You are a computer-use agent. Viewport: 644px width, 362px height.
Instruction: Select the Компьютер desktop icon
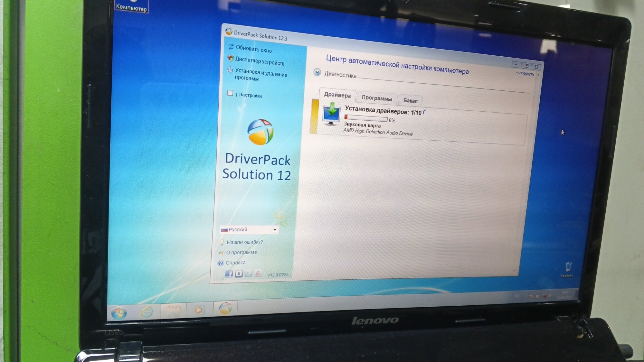pyautogui.click(x=131, y=6)
